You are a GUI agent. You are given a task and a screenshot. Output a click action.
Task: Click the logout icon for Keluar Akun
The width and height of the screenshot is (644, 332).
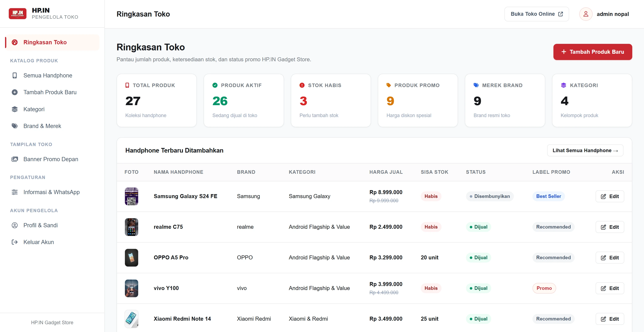[15, 242]
